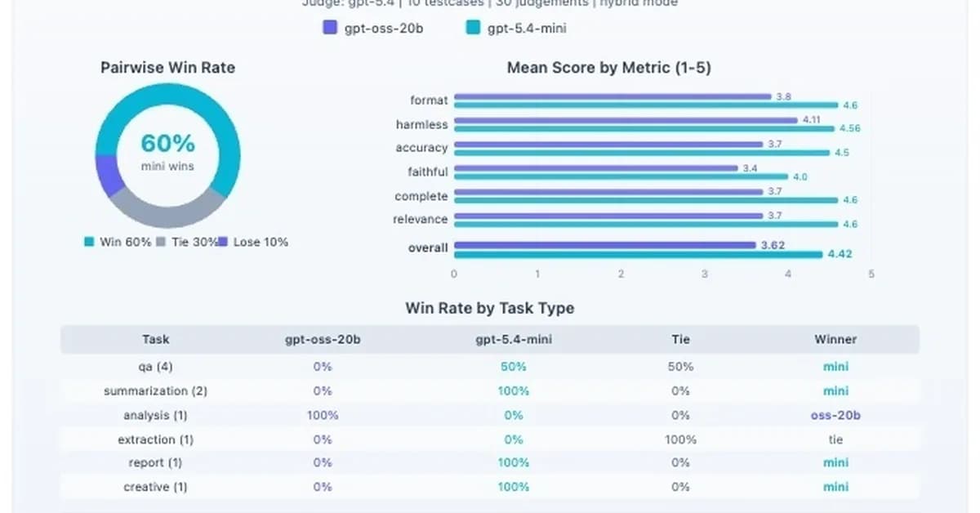Select the summarization (2) task row
This screenshot has height=513, width=980.
(155, 390)
